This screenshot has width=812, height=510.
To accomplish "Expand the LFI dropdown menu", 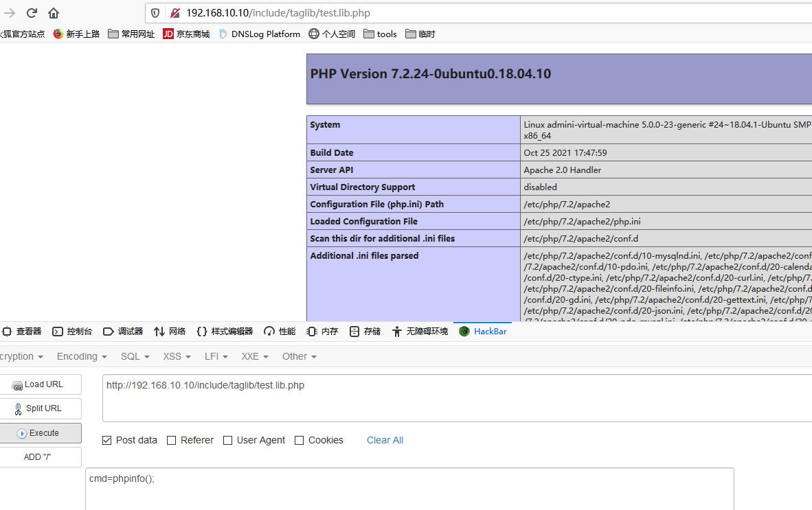I will (x=216, y=356).
